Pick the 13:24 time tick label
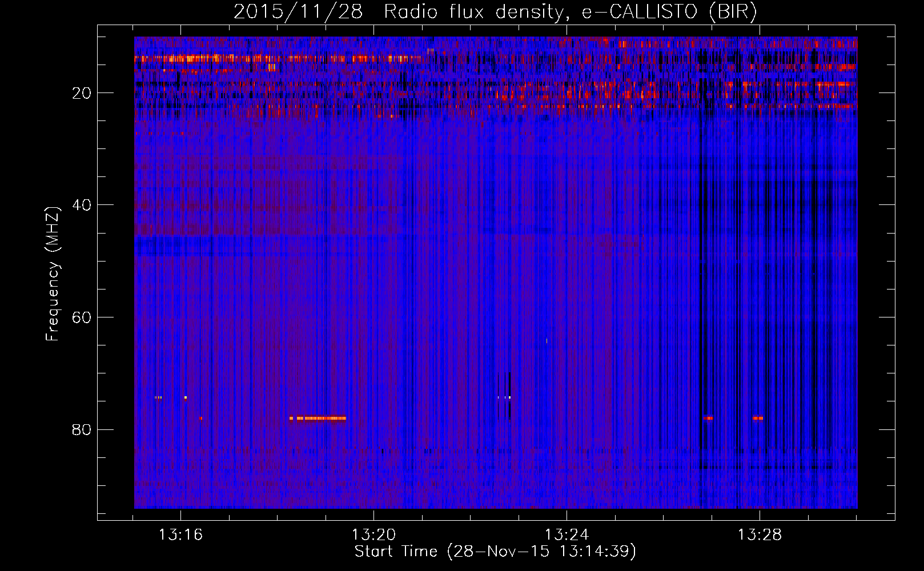 pyautogui.click(x=567, y=535)
